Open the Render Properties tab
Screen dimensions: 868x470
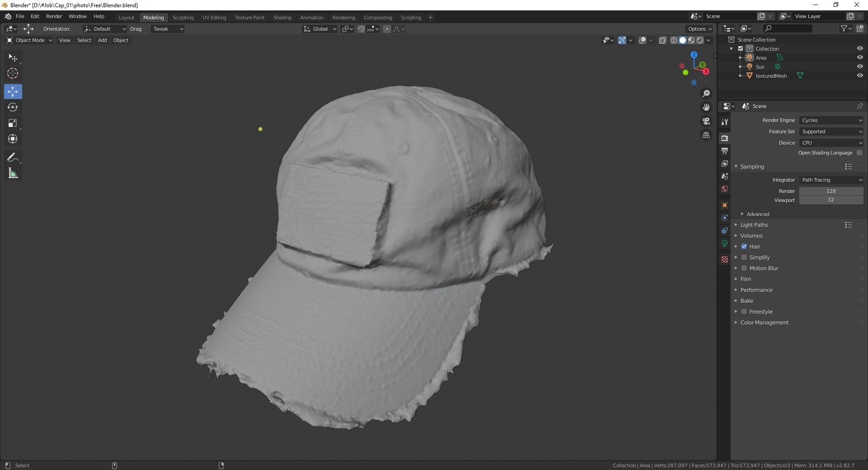(725, 138)
